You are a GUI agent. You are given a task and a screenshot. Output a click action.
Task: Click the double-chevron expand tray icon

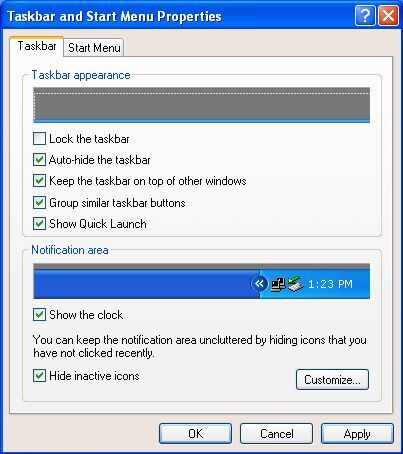259,284
